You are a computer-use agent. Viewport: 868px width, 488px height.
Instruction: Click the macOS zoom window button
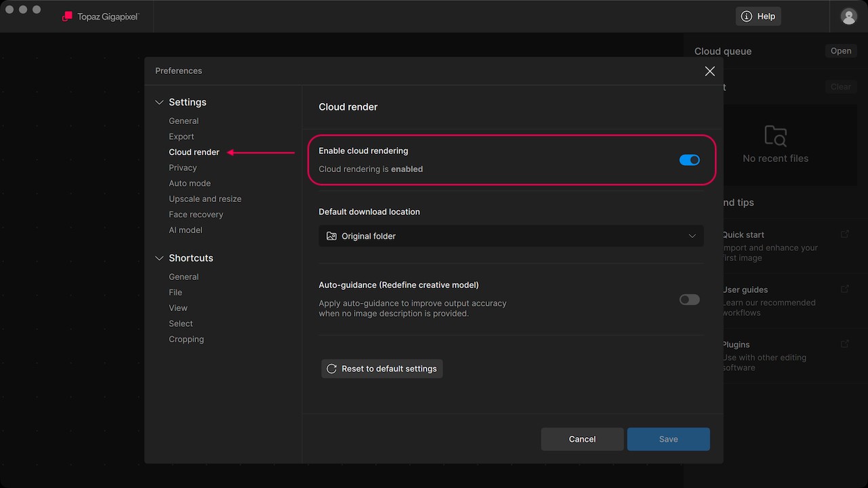coord(37,9)
